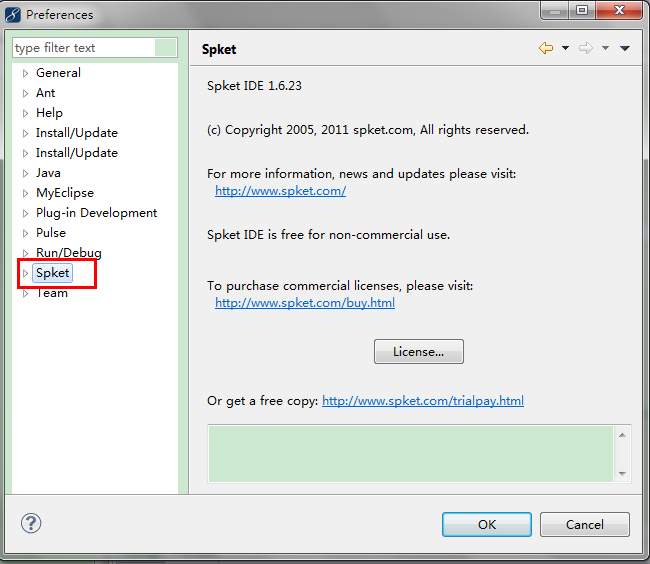
Task: Expand the MyEclipse tree node
Action: tap(25, 193)
